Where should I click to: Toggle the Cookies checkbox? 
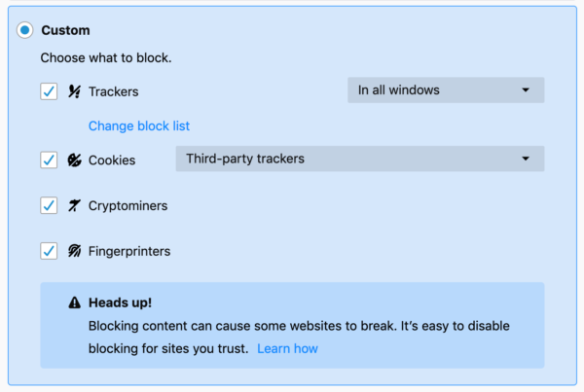[49, 160]
